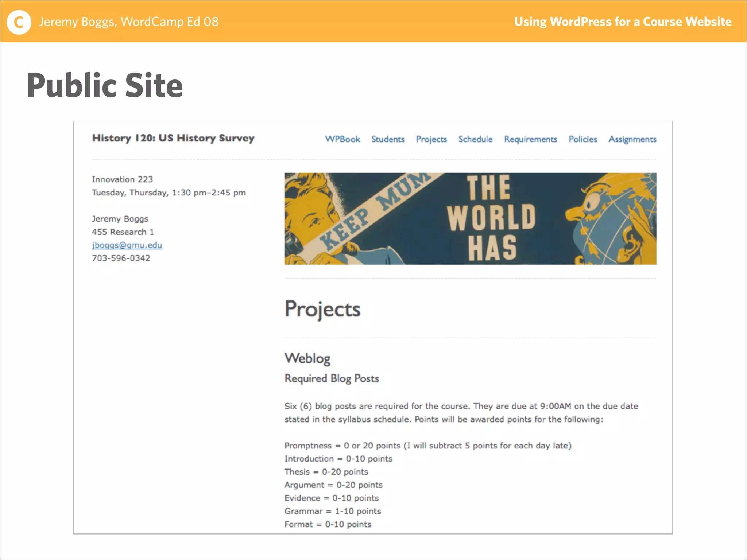
Task: Go to the Schedule page
Action: click(475, 139)
